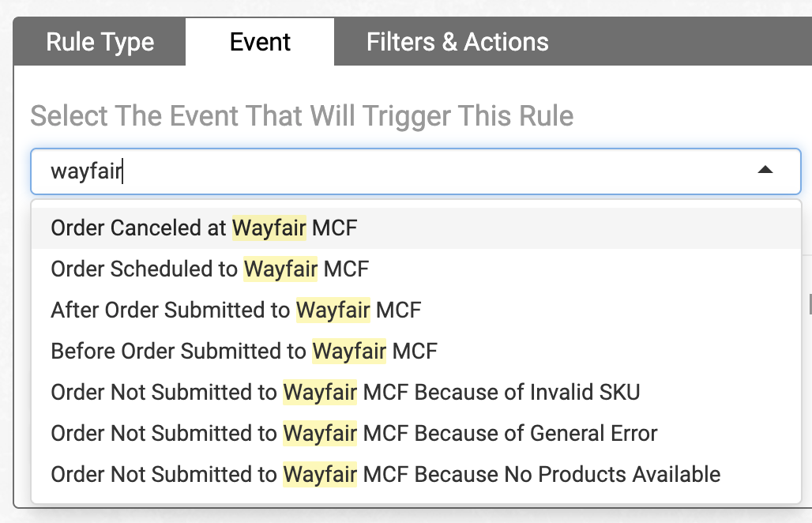Choose "Before Order Submitted to Wayfair MCF"
This screenshot has width=812, height=523.
244,351
